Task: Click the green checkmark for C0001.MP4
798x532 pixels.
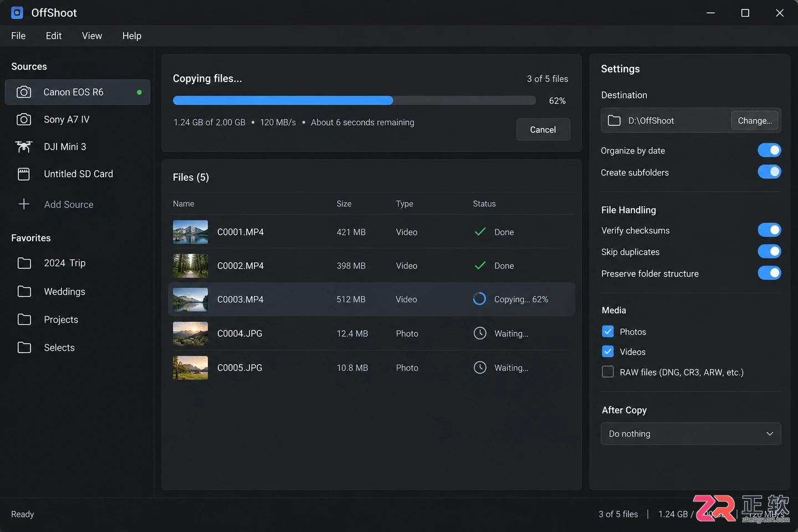Action: [x=480, y=232]
